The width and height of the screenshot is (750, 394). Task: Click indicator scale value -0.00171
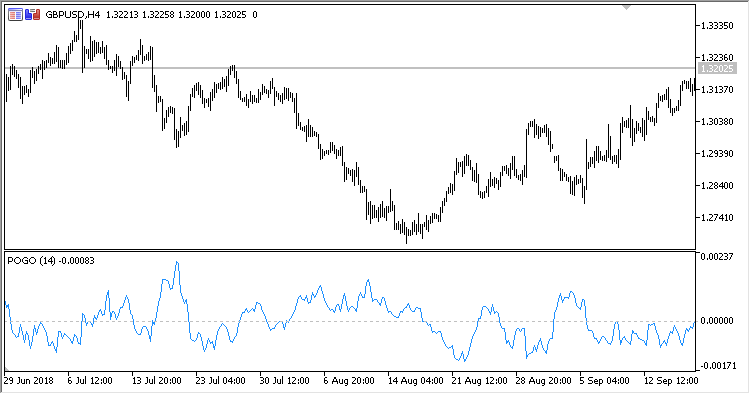click(x=718, y=366)
